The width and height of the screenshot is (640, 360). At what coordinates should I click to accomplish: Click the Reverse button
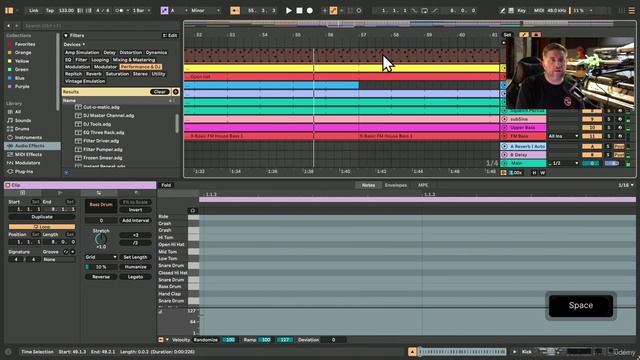point(101,277)
